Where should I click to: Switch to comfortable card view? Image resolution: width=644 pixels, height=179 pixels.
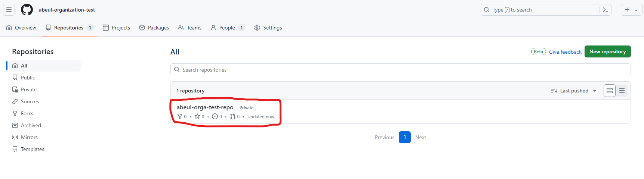click(610, 91)
